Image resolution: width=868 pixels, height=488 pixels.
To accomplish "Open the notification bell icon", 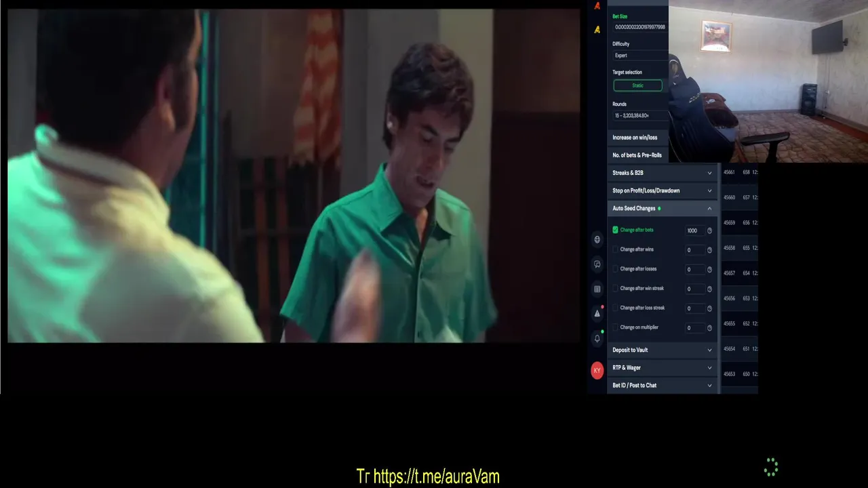I will [x=597, y=338].
